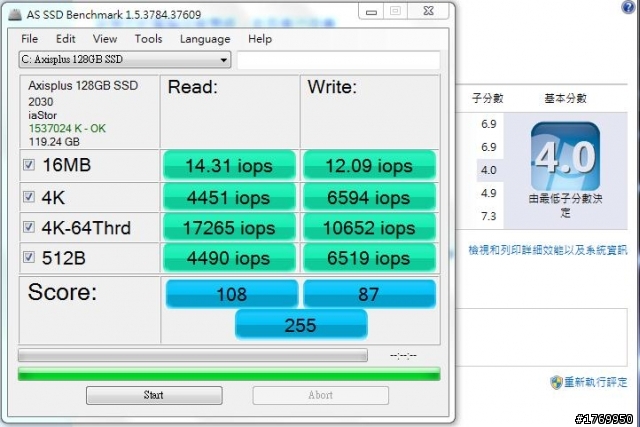Screen dimensions: 640x427
Task: Click the Write: column heading
Action: click(x=332, y=87)
